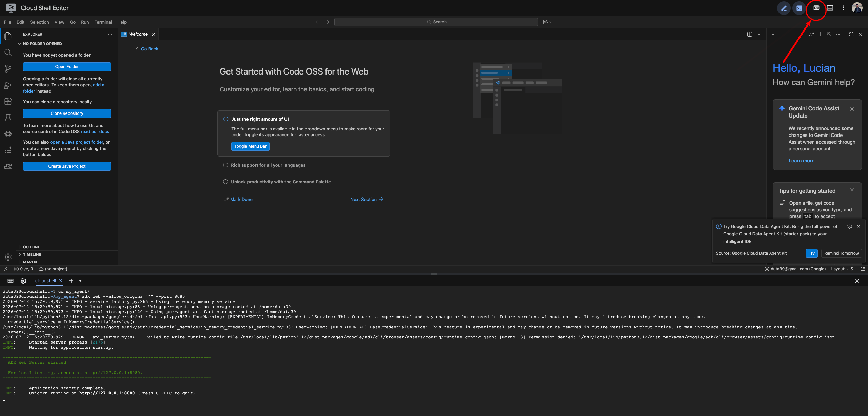Click Try on the Data Agent Kit notification
Viewport: 868px width, 416px height.
pyautogui.click(x=812, y=253)
